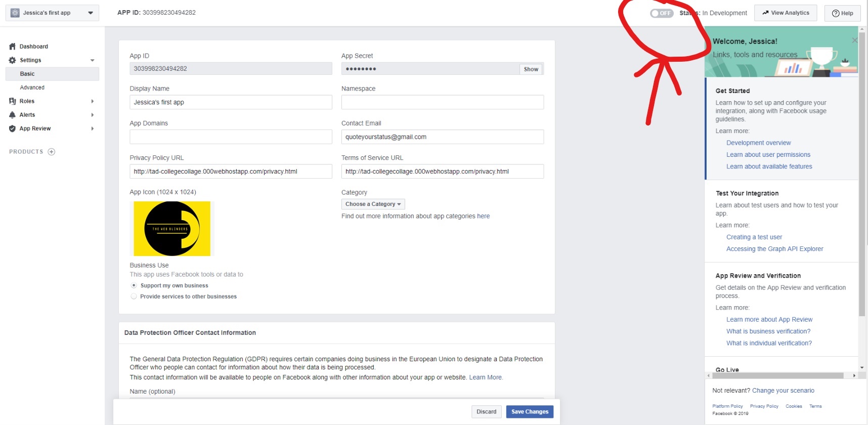Open Advanced settings in sidebar

(x=32, y=88)
